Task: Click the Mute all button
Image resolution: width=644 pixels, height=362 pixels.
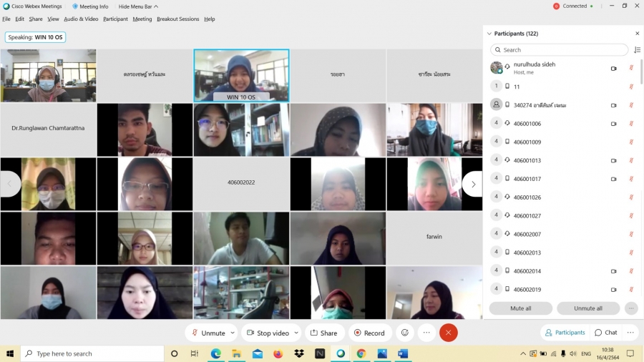Action: click(520, 308)
